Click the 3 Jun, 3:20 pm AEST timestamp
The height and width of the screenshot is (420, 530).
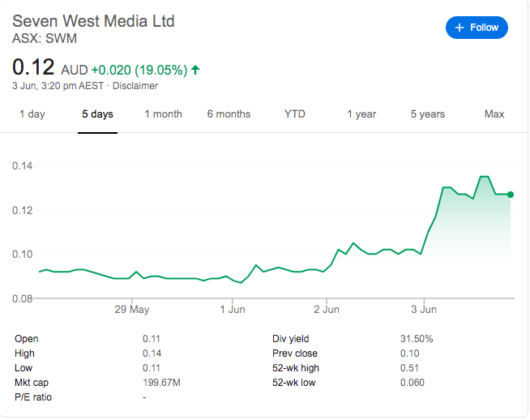(x=58, y=86)
